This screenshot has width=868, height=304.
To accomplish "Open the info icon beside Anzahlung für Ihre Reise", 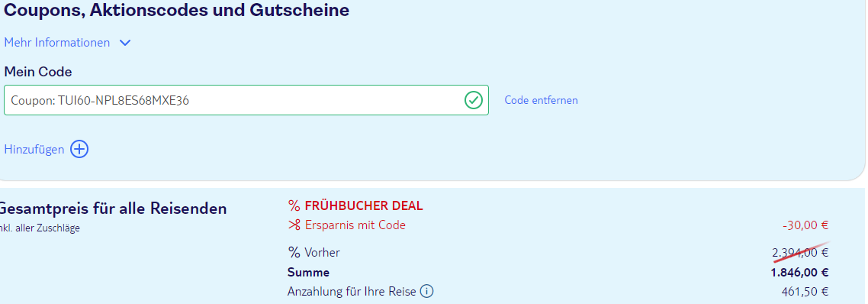I will coord(427,291).
